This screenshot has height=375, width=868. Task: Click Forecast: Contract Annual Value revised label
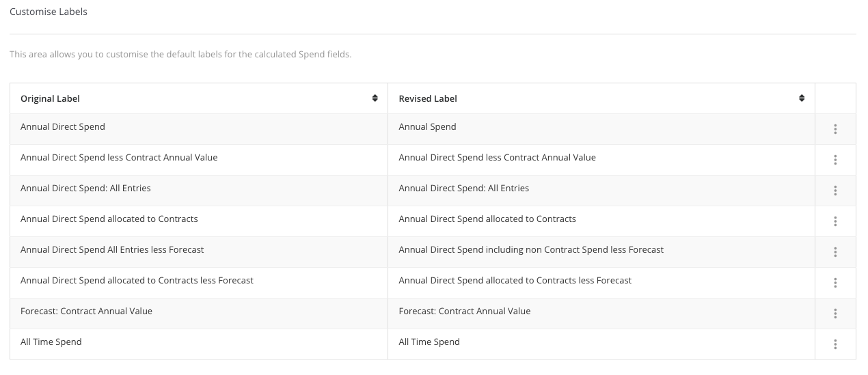[x=465, y=311]
